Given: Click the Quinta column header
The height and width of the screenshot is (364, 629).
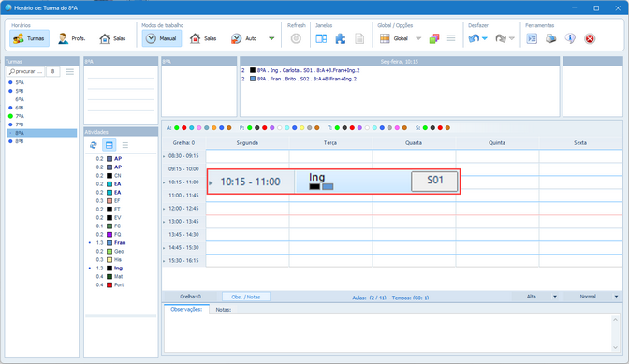Looking at the screenshot, I should click(x=497, y=143).
